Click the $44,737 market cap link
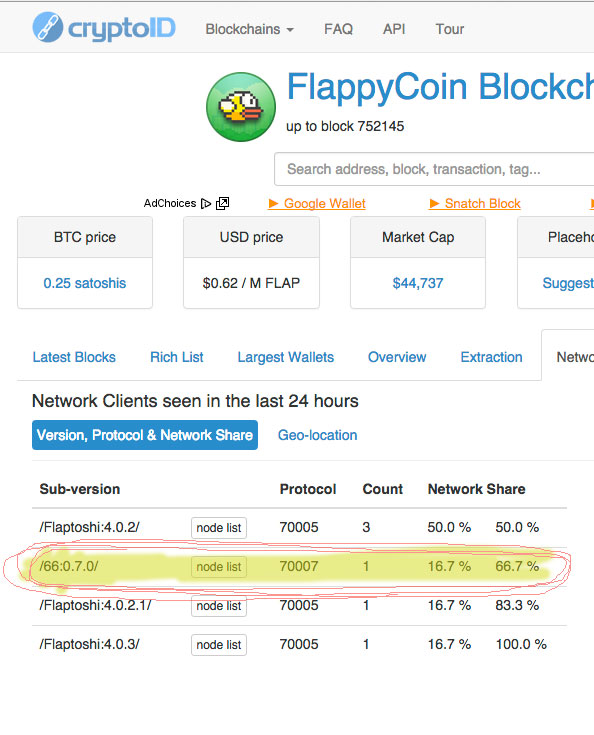This screenshot has width=594, height=735. coord(418,283)
